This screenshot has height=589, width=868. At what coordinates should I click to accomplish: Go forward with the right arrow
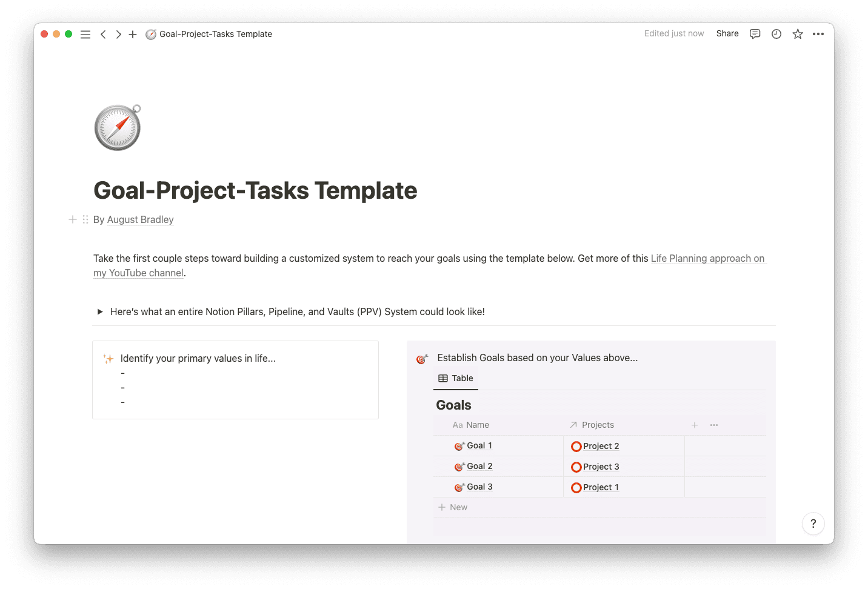(118, 35)
